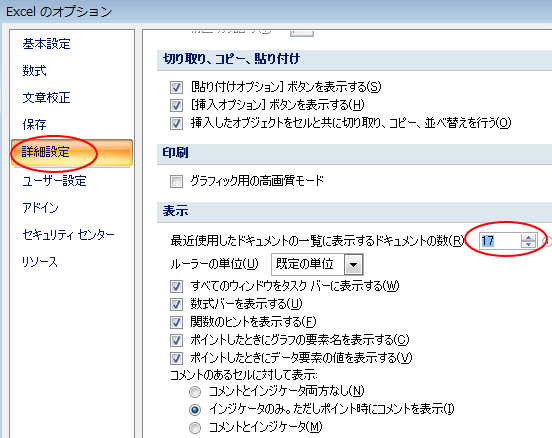The height and width of the screenshot is (438, 552).
Task: Select the 数式 options category
Action: pos(34,71)
